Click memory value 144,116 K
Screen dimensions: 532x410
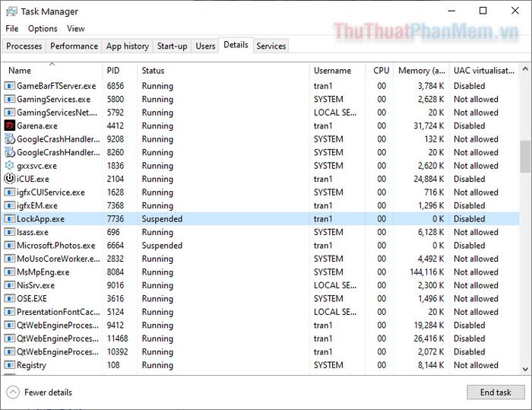click(x=427, y=272)
